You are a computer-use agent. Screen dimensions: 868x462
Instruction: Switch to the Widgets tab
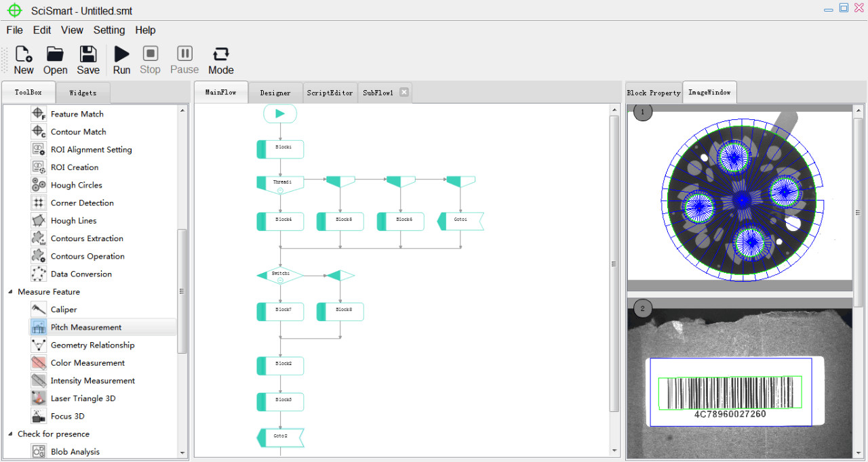[83, 93]
